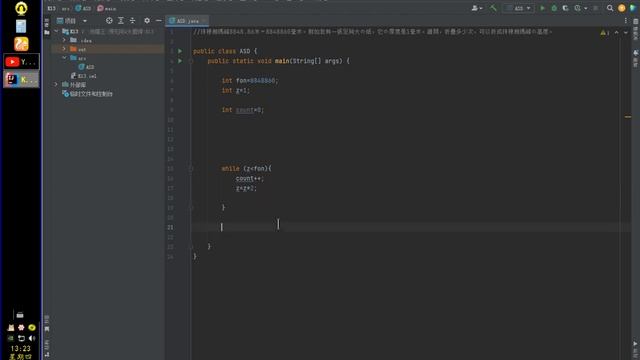Click the Stop icon in the run toolbar
The width and height of the screenshot is (640, 360).
pos(596,8)
